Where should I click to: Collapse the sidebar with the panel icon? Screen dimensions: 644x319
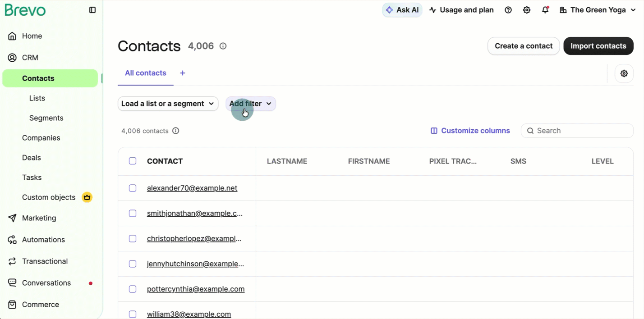tap(92, 10)
